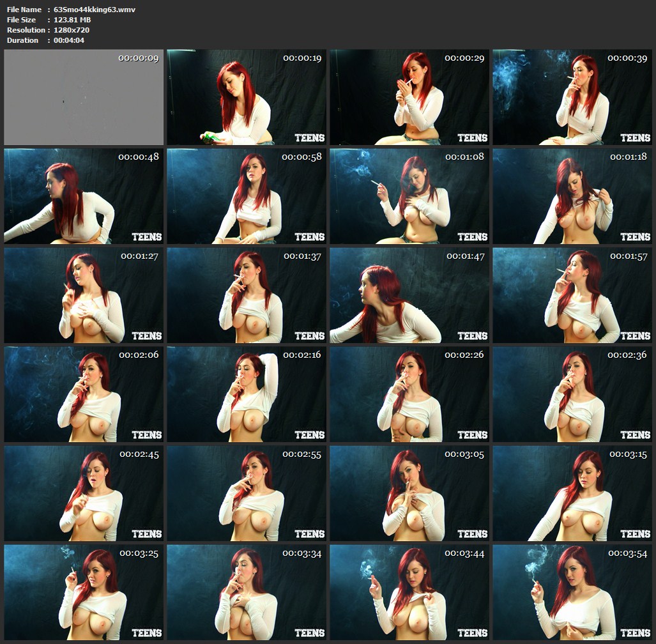The width and height of the screenshot is (656, 644).
Task: Click the file size value 123.81 MB
Action: (72, 20)
